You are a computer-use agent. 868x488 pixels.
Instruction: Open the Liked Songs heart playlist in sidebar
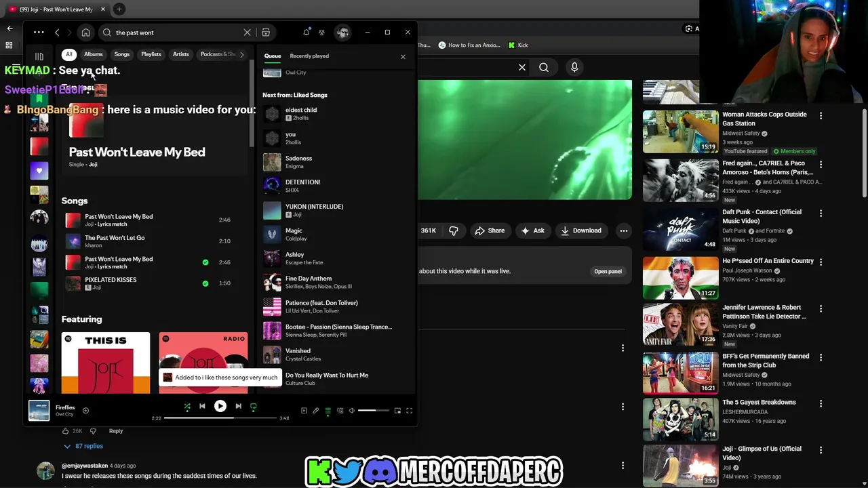click(x=39, y=171)
